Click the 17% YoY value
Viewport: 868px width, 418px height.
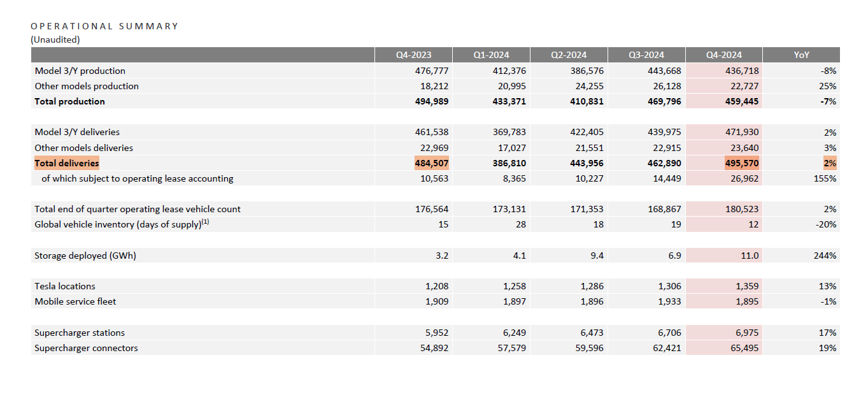829,333
